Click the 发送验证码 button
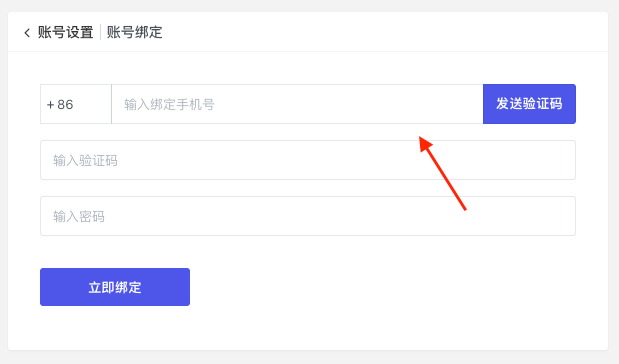 point(529,104)
